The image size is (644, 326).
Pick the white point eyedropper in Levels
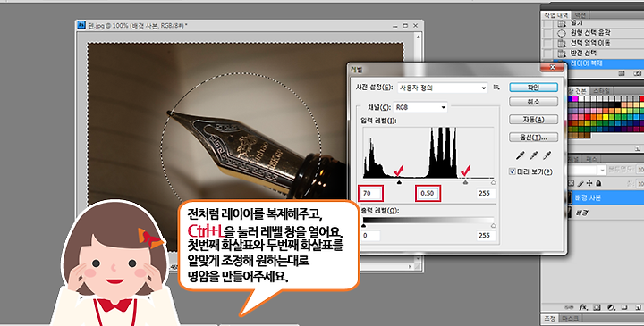point(547,155)
